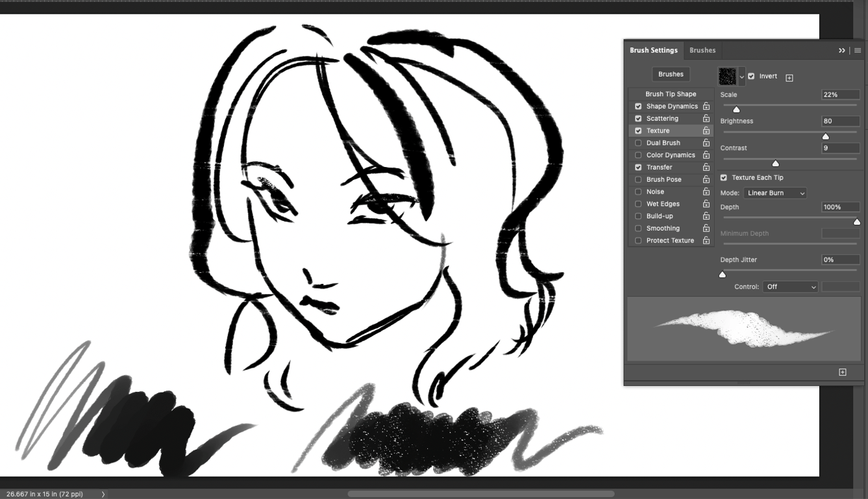Open Mode dropdown showing Linear Burn
This screenshot has height=499, width=868.
pyautogui.click(x=775, y=193)
